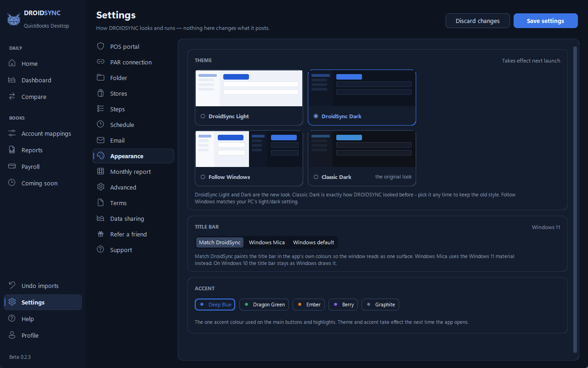The width and height of the screenshot is (588, 368).
Task: Open Reports via its document icon
Action: click(x=12, y=150)
